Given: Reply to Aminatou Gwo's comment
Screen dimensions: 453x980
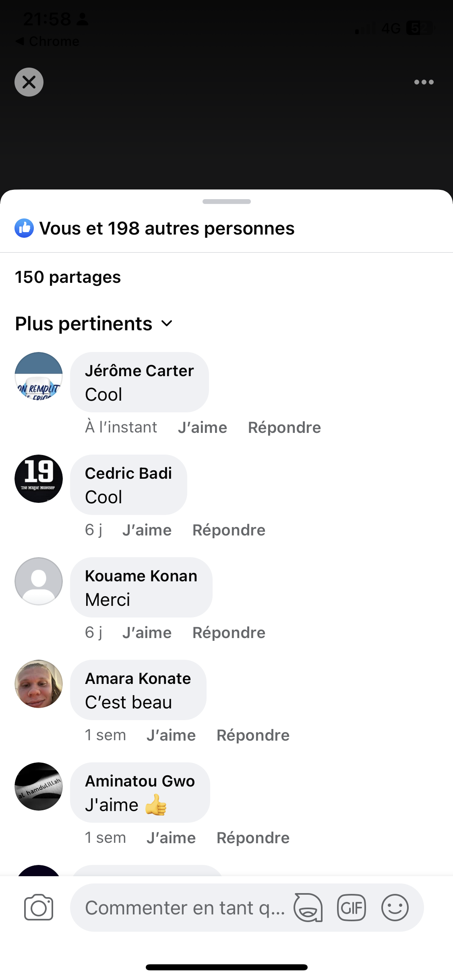Looking at the screenshot, I should pos(253,838).
